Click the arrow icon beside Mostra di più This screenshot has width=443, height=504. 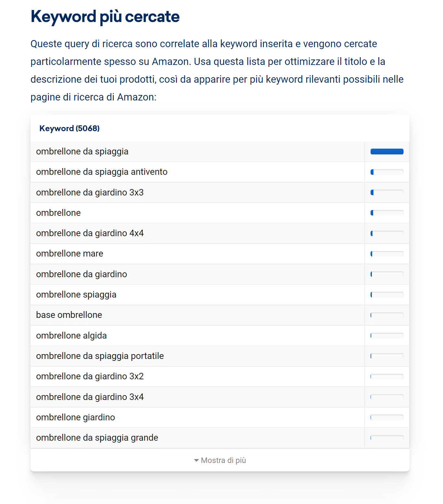[x=196, y=460]
